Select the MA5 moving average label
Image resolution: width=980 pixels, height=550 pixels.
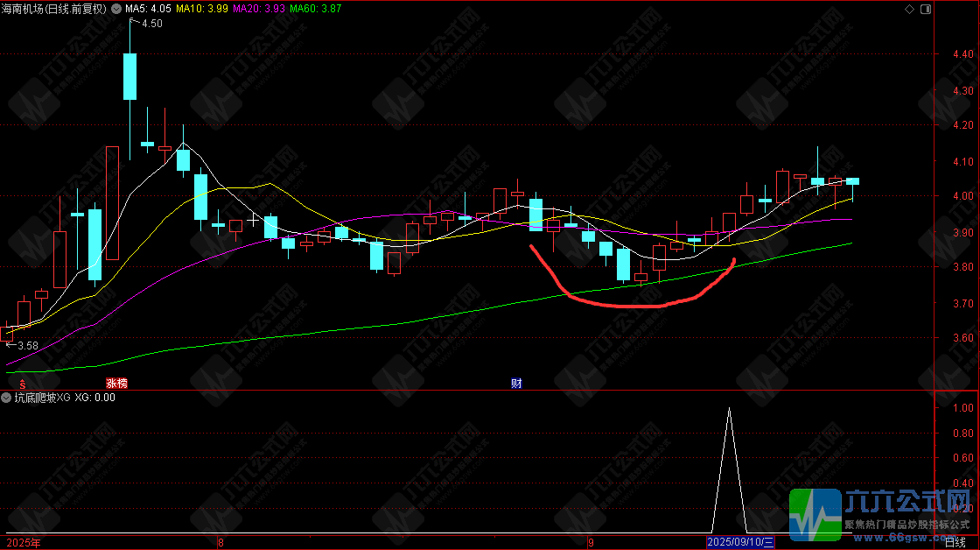pyautogui.click(x=148, y=9)
